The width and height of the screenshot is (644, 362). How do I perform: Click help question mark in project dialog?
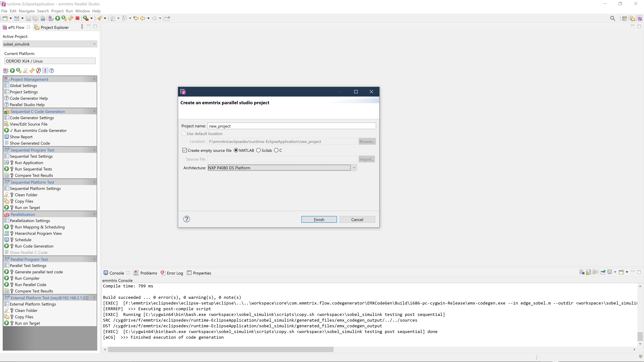point(186,219)
